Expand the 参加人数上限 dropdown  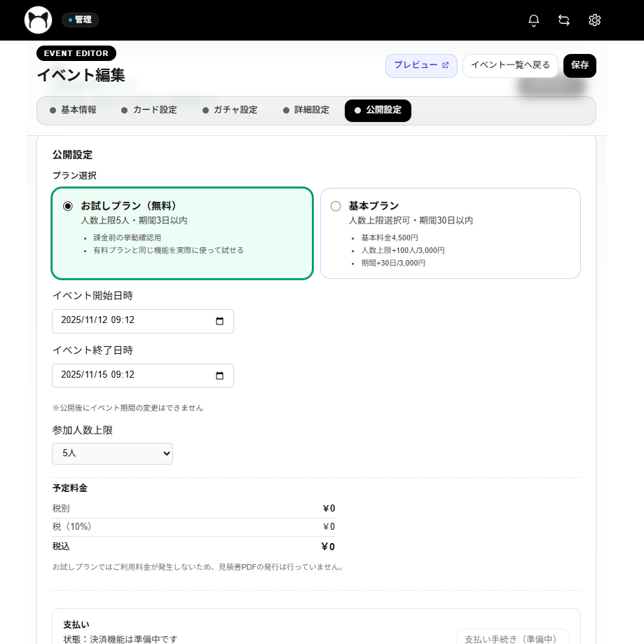click(x=112, y=453)
